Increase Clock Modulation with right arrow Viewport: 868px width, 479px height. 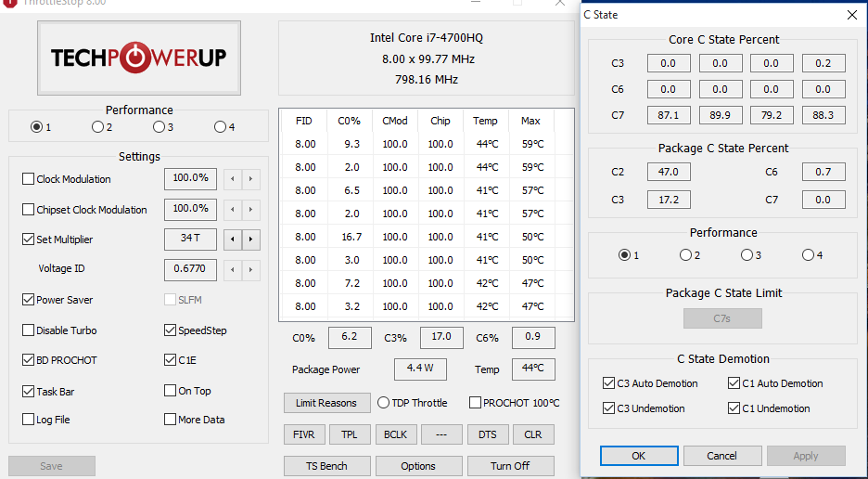250,179
